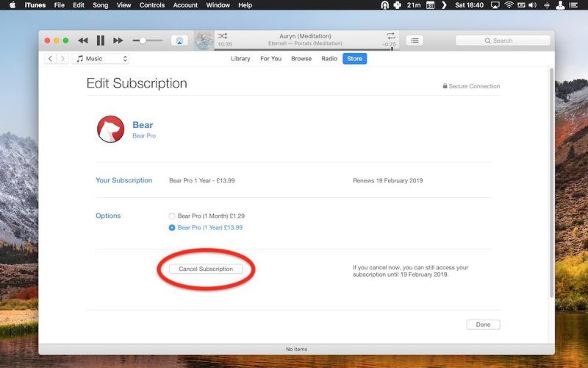
Task: Click in the Search field
Action: (x=507, y=40)
